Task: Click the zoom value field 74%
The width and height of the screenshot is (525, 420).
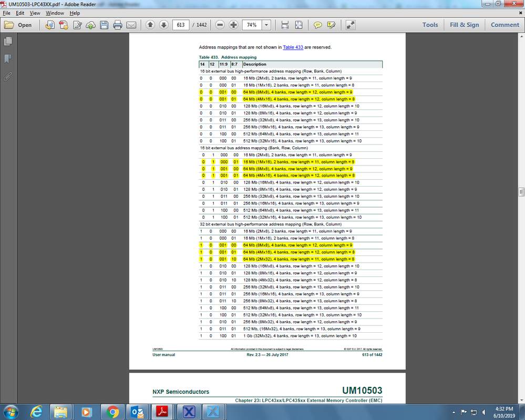Action: click(x=252, y=25)
